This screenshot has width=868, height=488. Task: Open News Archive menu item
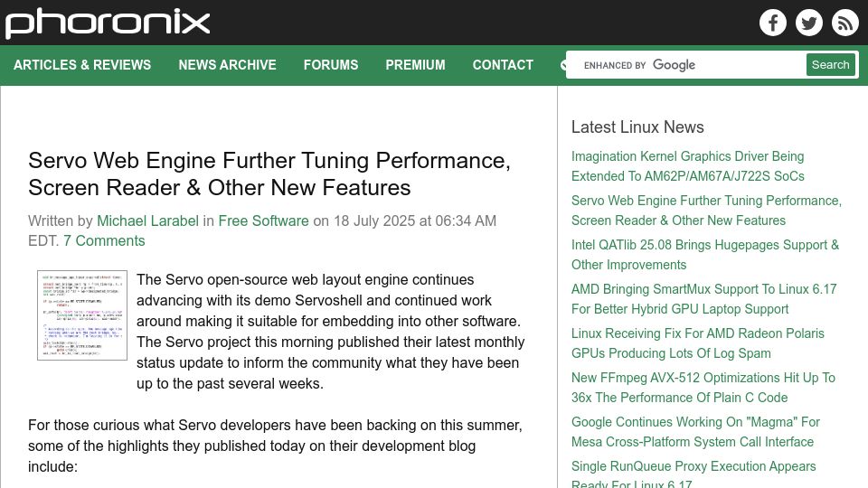pyautogui.click(x=227, y=65)
